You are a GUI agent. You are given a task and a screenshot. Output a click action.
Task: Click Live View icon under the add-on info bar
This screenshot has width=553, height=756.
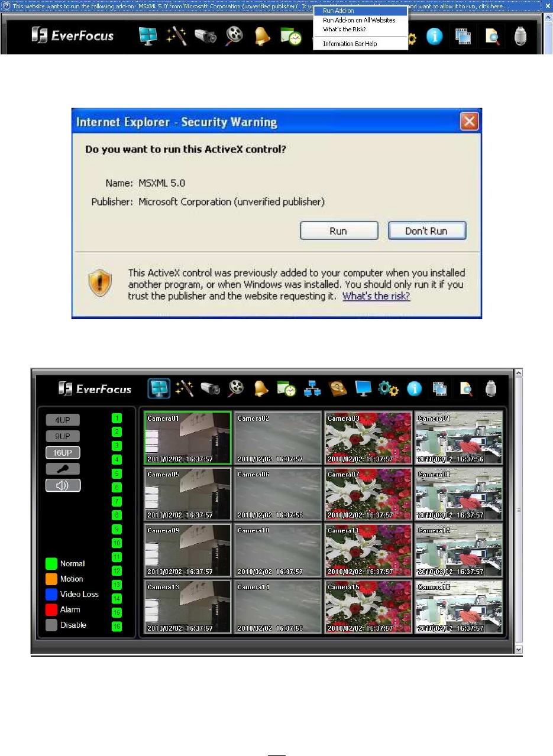tap(148, 37)
